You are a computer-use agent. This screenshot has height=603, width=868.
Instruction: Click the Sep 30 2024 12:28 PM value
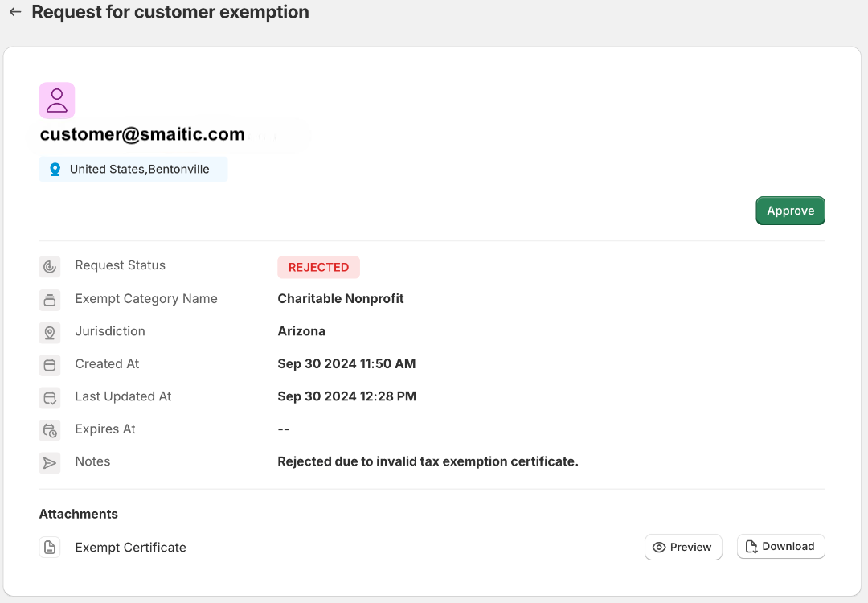click(347, 396)
